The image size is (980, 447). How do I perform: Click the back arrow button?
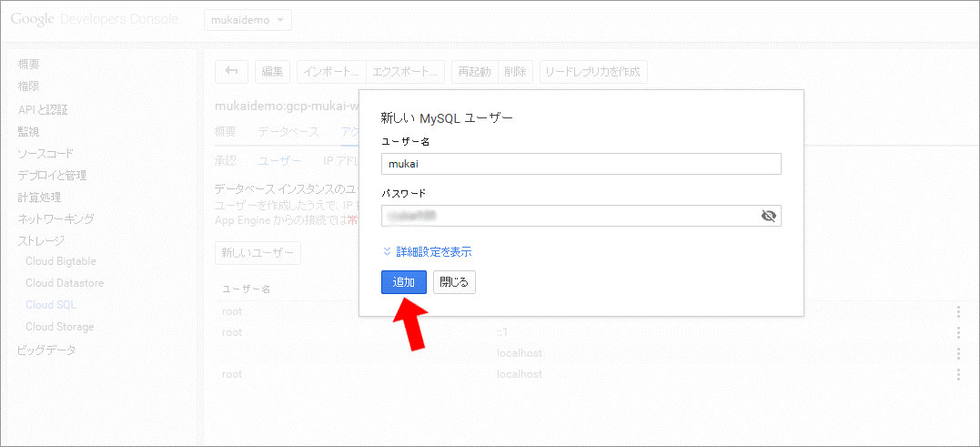click(231, 72)
